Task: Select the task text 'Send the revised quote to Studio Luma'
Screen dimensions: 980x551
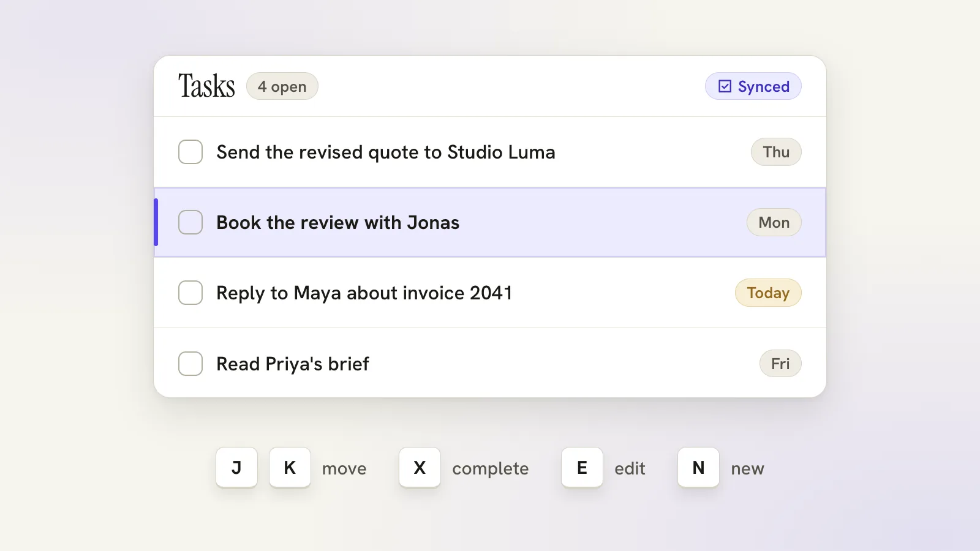Action: click(x=386, y=152)
